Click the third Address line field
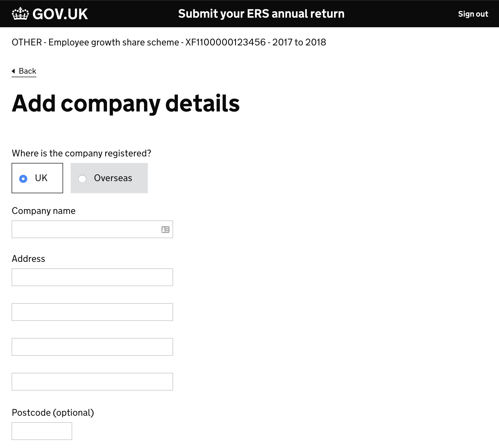Viewport: 499px width, 448px height. point(92,347)
